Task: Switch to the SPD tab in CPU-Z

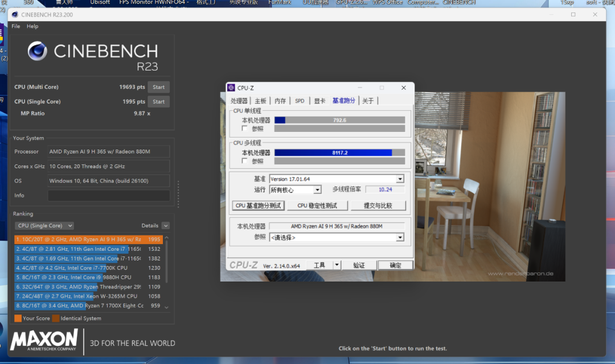Action: click(300, 101)
